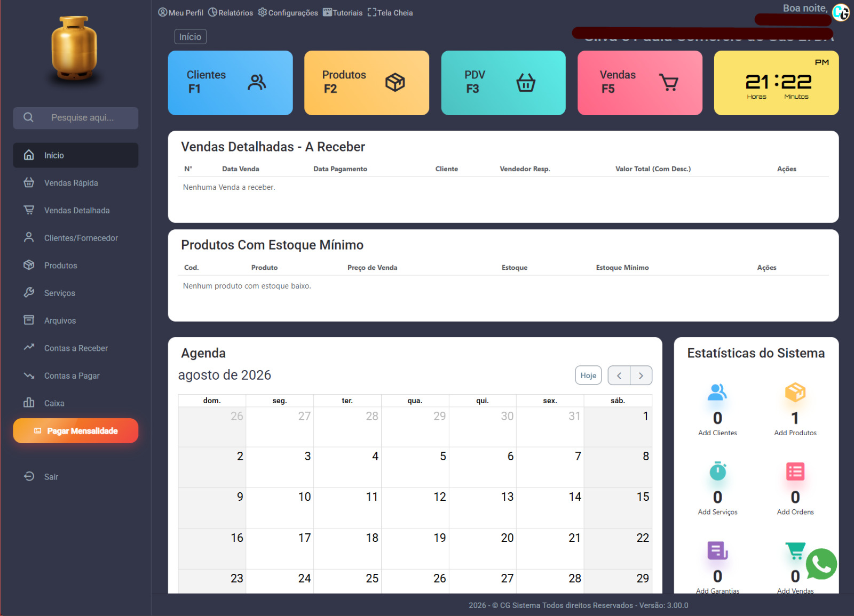Open the Clientes F1 card

point(230,83)
